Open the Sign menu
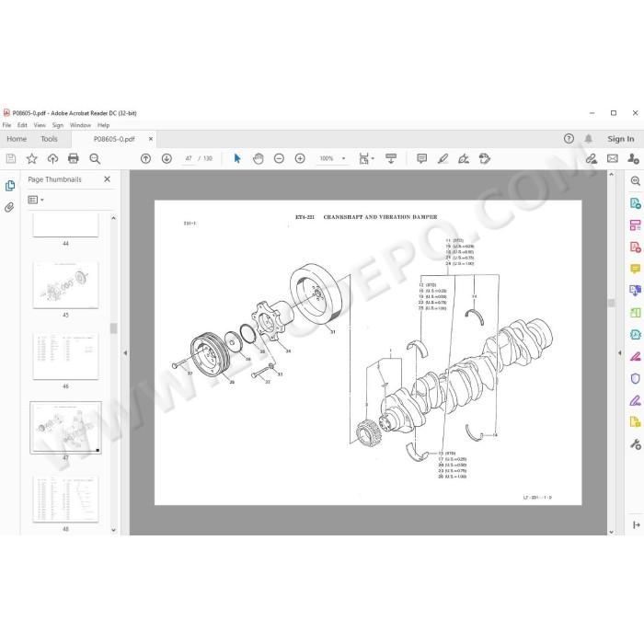The width and height of the screenshot is (644, 644). pyautogui.click(x=57, y=125)
